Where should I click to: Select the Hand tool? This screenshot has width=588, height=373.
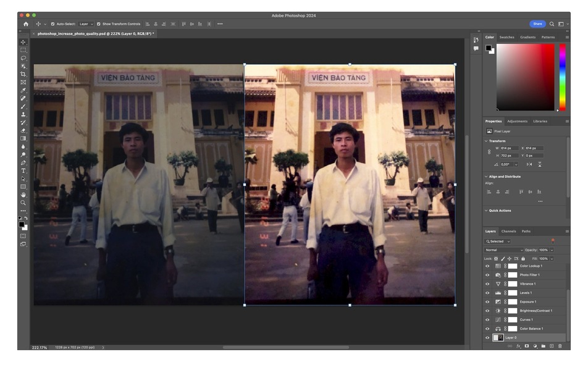[23, 195]
